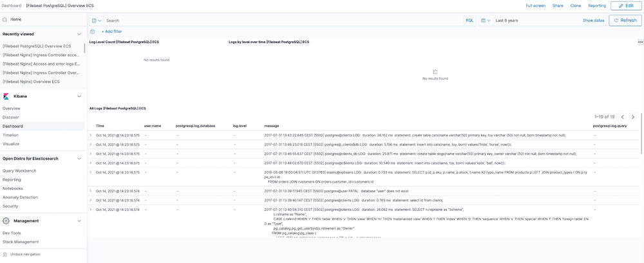Open panel options three-dot icon
Screen dimensions: 644x263
pyautogui.click(x=640, y=42)
